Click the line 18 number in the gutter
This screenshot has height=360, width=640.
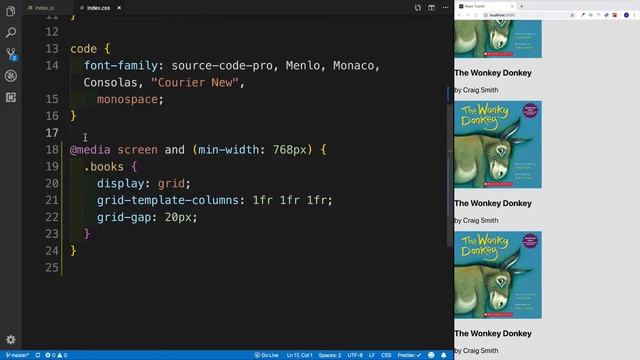pyautogui.click(x=52, y=150)
